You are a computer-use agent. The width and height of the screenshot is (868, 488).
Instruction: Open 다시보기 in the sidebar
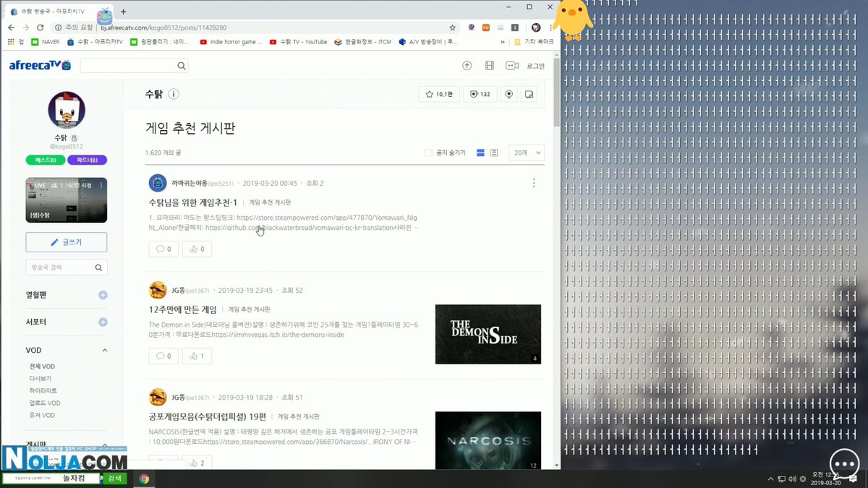click(41, 378)
